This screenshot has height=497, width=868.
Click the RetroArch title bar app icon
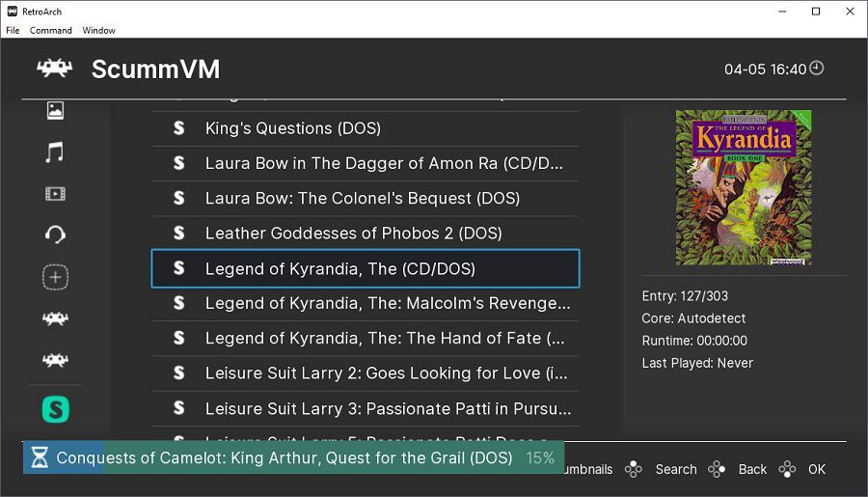click(13, 11)
